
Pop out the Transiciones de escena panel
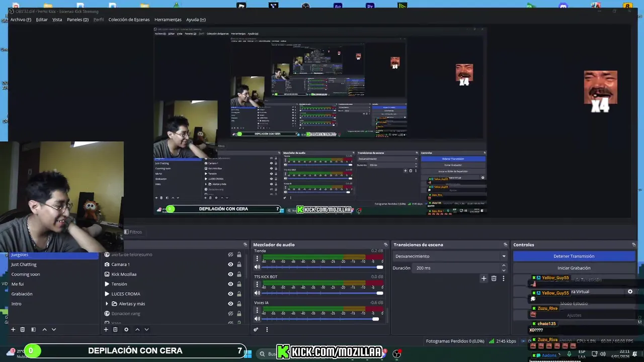pos(505,245)
